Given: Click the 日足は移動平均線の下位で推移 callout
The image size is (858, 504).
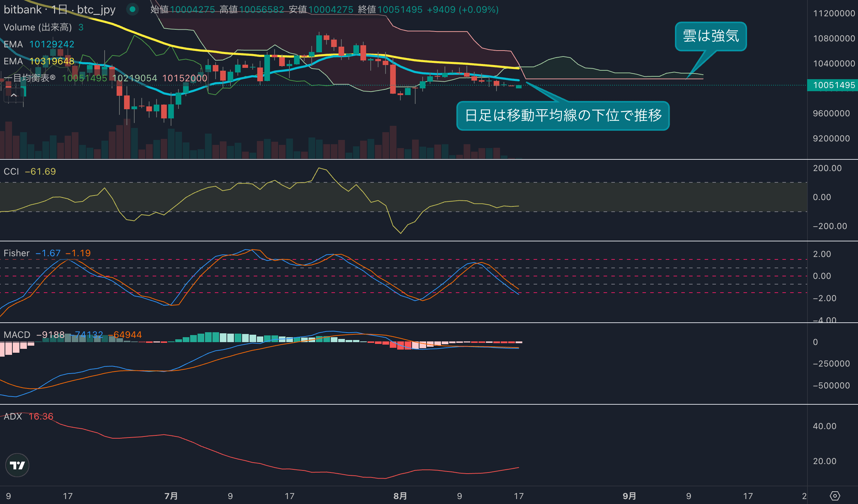Looking at the screenshot, I should (x=563, y=116).
